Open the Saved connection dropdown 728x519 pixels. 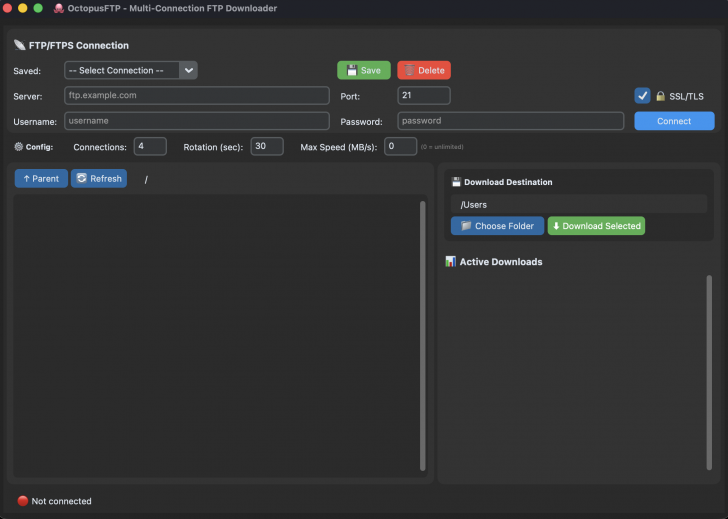click(x=131, y=70)
